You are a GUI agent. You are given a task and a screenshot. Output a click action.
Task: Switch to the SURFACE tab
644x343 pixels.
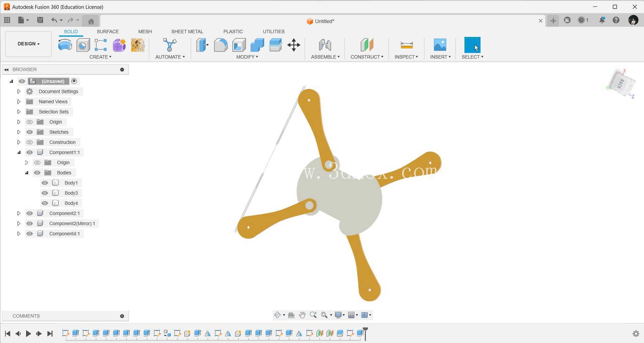pos(108,31)
